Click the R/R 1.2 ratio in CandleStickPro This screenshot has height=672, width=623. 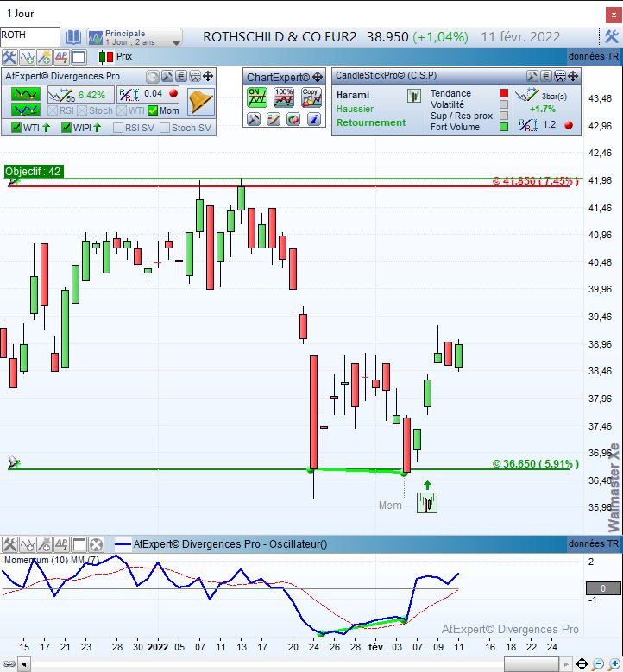click(546, 125)
